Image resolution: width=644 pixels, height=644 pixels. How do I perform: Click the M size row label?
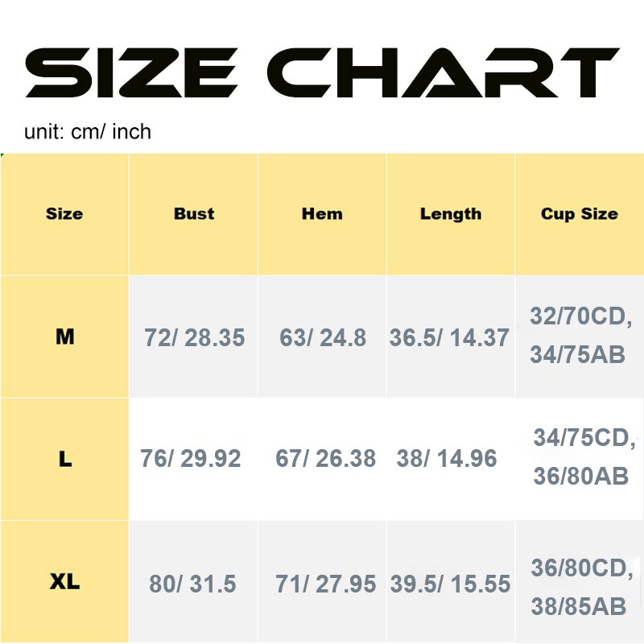coord(64,336)
